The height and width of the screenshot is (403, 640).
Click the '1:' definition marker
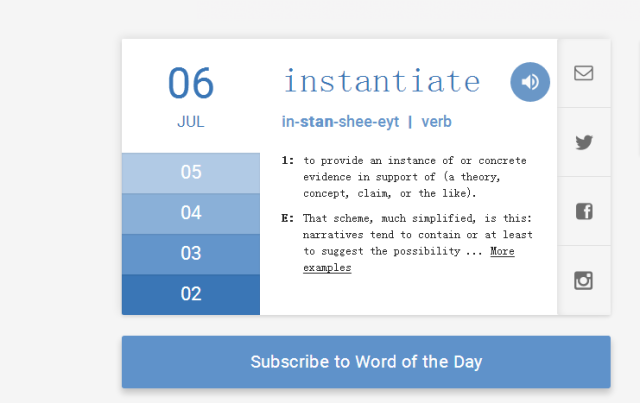point(288,160)
